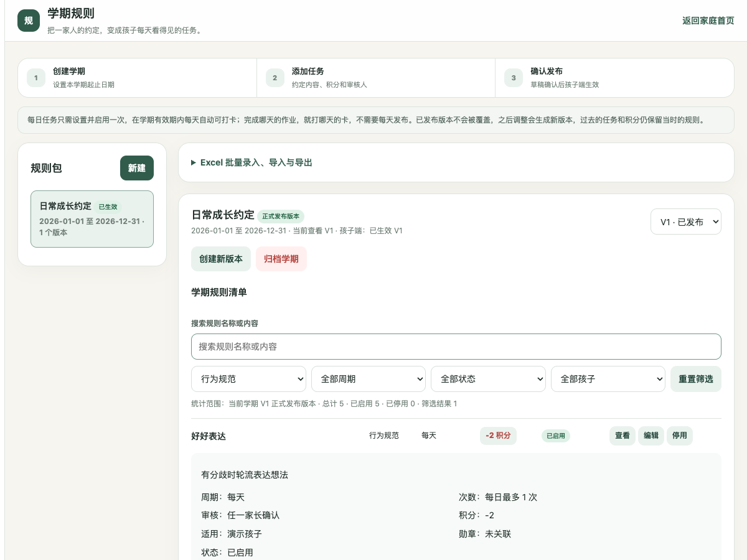Screen dimensions: 747x560
Task: Click the 已生效 badge on package card
Action: pos(108,207)
